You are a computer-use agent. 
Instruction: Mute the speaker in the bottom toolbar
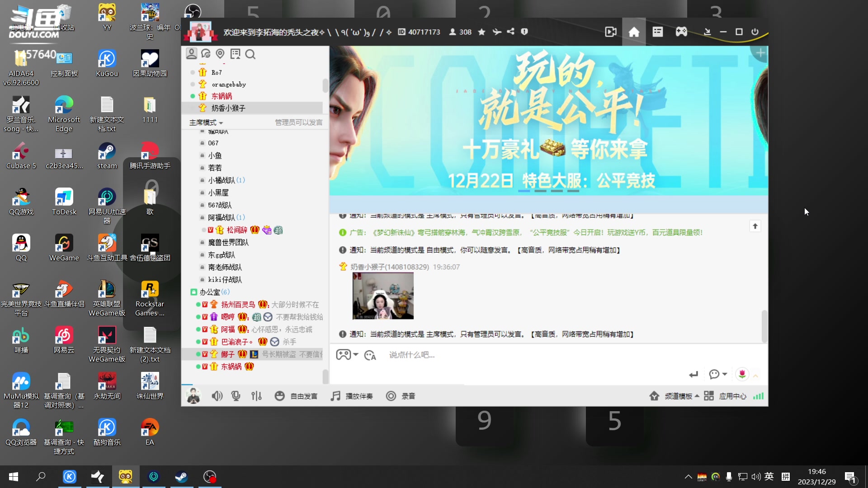point(217,396)
